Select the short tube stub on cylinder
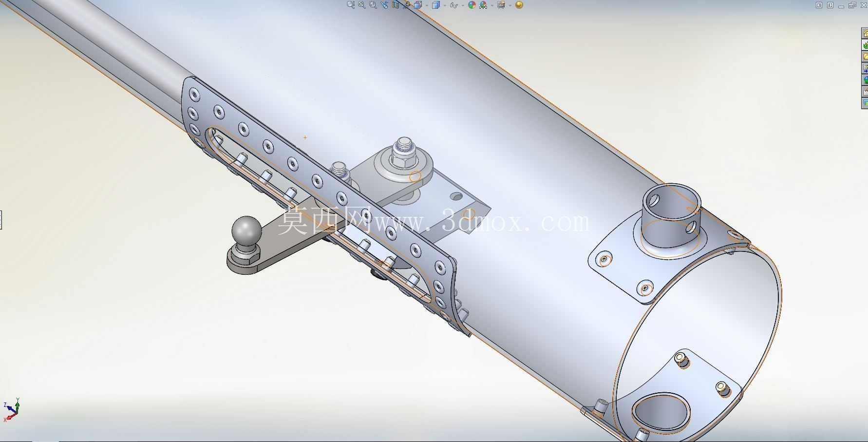The height and width of the screenshot is (442, 868). (x=671, y=216)
